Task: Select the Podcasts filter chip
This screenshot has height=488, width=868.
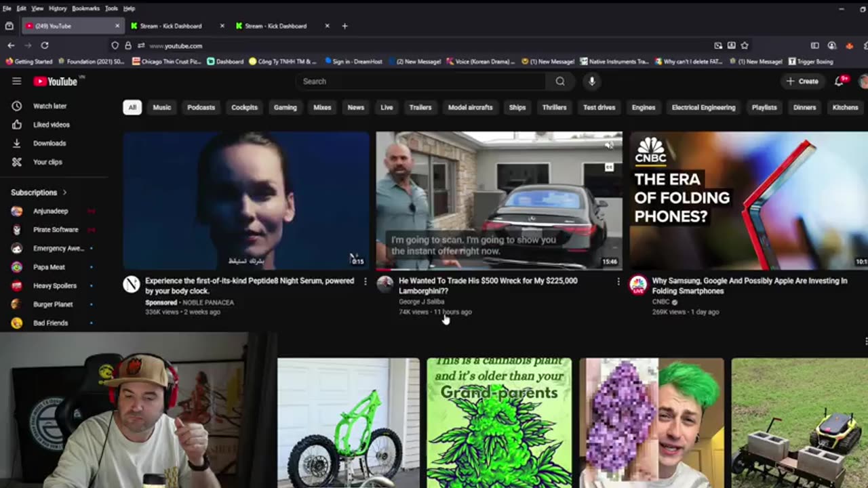Action: pyautogui.click(x=201, y=107)
